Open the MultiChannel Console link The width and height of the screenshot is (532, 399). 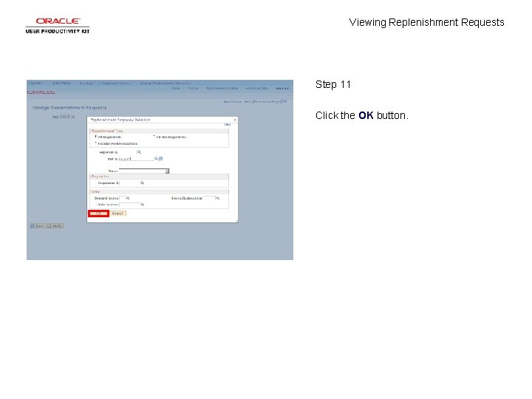tap(222, 88)
